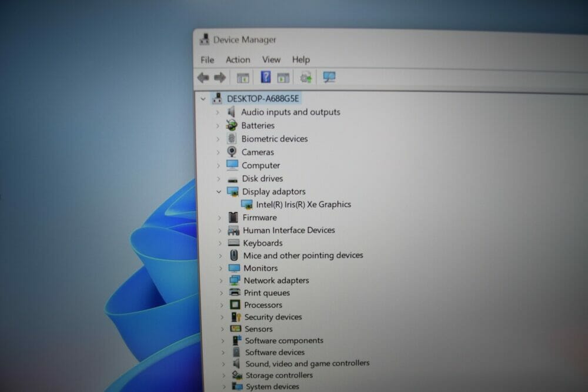Image resolution: width=588 pixels, height=392 pixels.
Task: Click the Software components icon
Action: click(237, 340)
